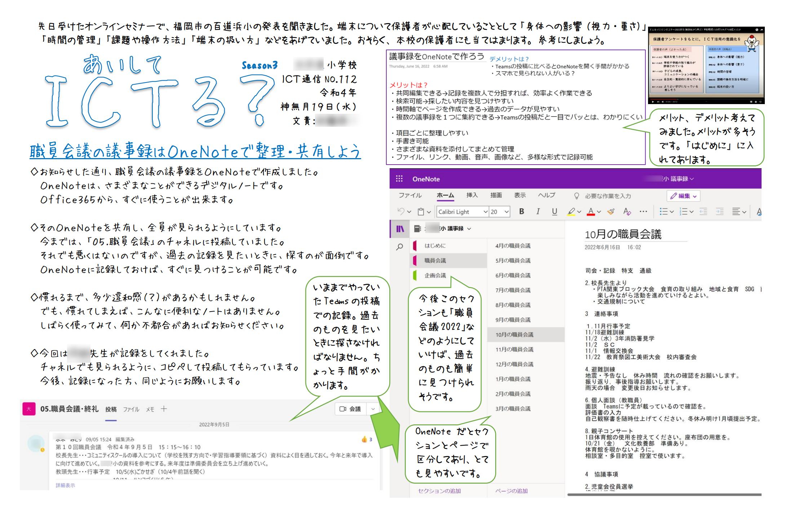The width and height of the screenshot is (803, 532).
Task: Click the clear formatting icon
Action: coord(627,211)
